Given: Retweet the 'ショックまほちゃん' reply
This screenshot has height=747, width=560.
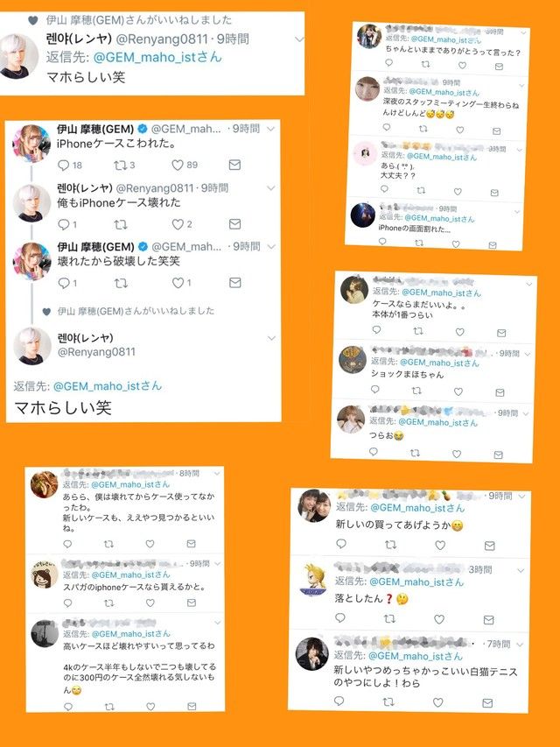Looking at the screenshot, I should (416, 391).
